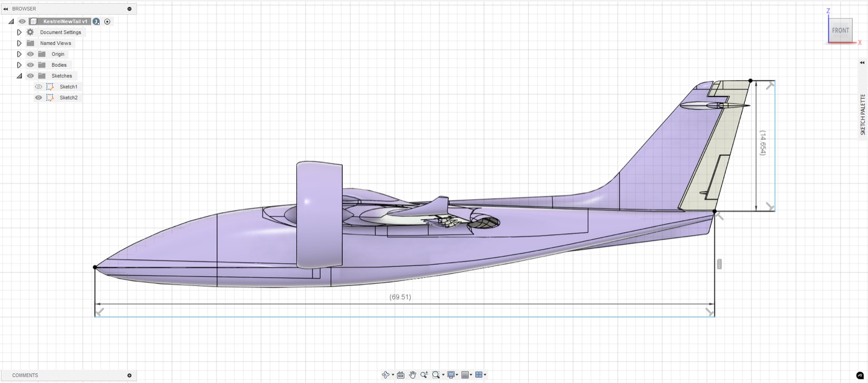The width and height of the screenshot is (868, 383).
Task: Select the 14.654 vertical dimension
Action: pos(763,143)
